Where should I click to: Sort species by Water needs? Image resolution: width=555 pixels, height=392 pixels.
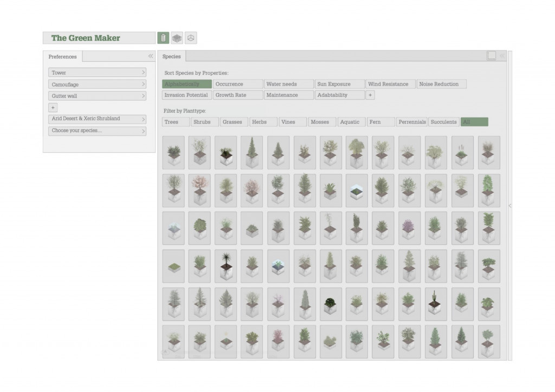click(289, 84)
